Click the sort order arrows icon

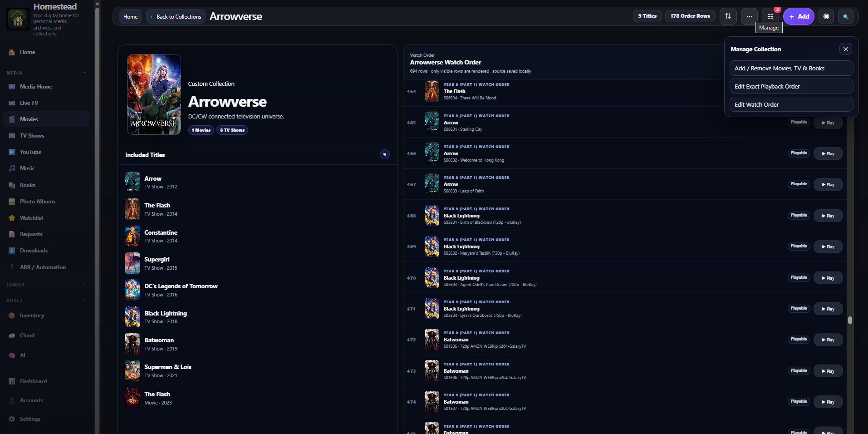[x=728, y=16]
